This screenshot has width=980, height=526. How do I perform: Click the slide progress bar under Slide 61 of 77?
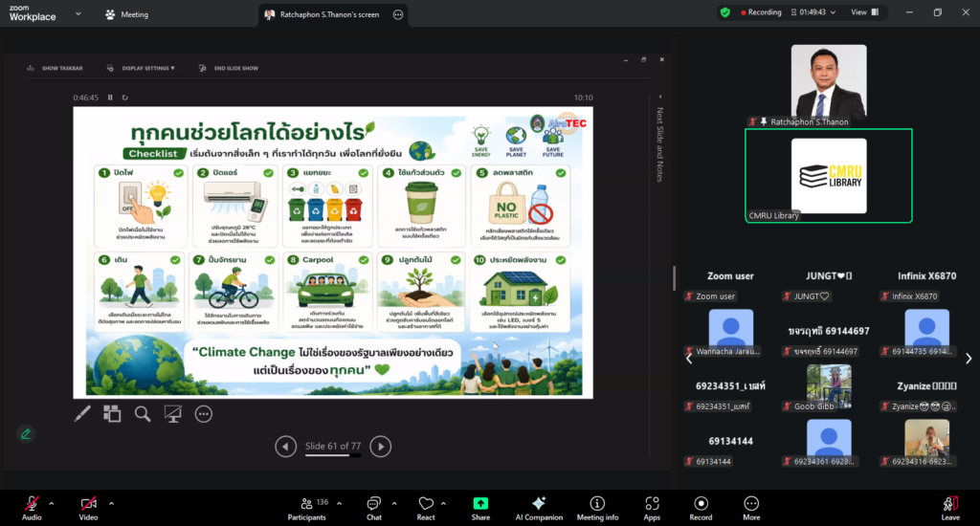(x=332, y=455)
